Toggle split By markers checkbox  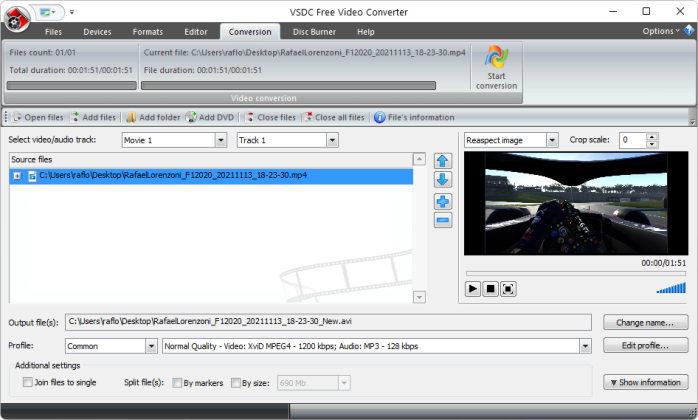(x=177, y=382)
